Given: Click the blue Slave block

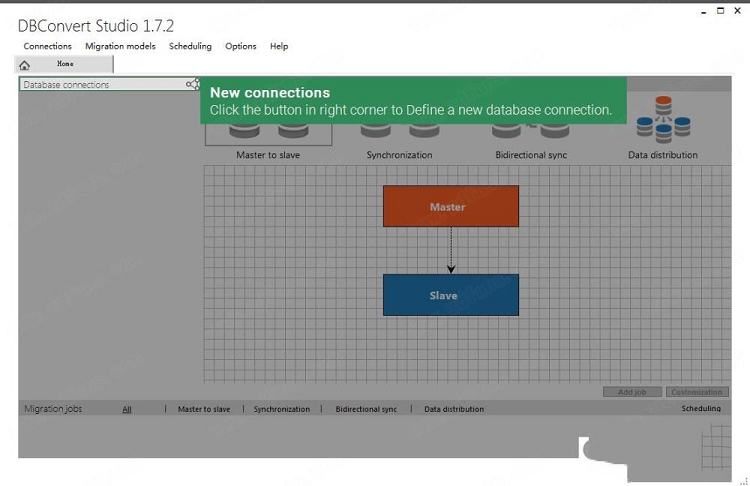Looking at the screenshot, I should coord(450,295).
